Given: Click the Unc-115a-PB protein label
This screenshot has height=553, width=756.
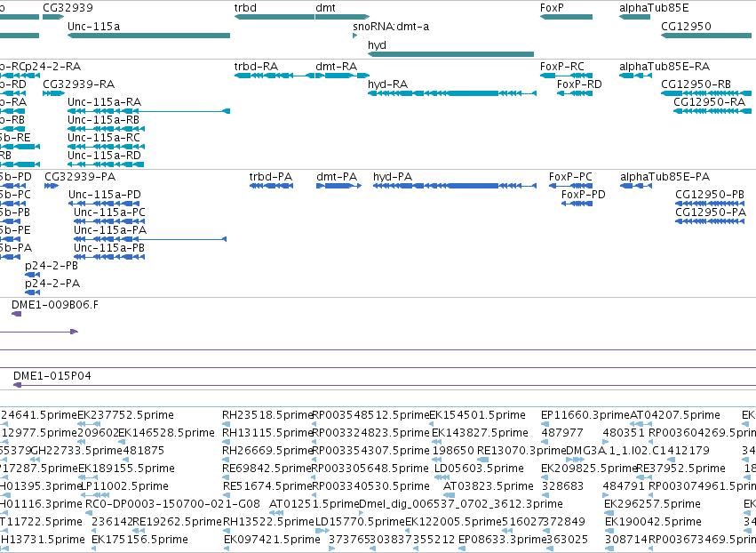Looking at the screenshot, I should 109,248.
